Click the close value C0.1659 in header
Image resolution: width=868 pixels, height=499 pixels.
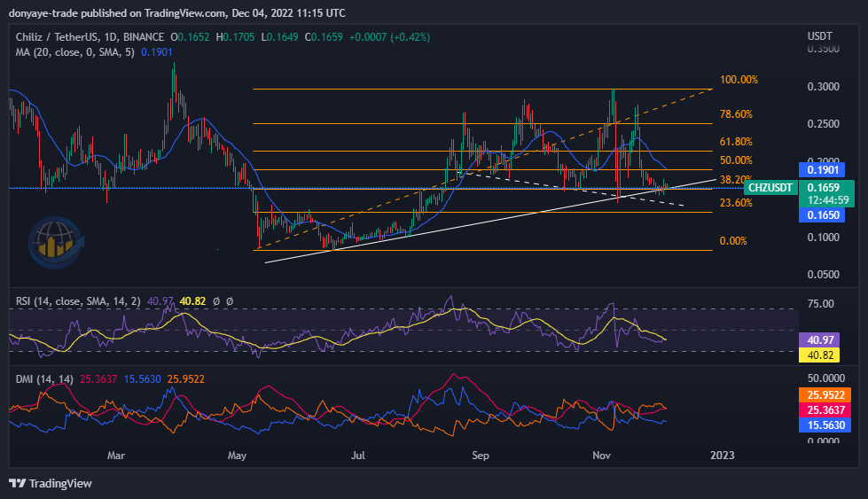coord(324,37)
